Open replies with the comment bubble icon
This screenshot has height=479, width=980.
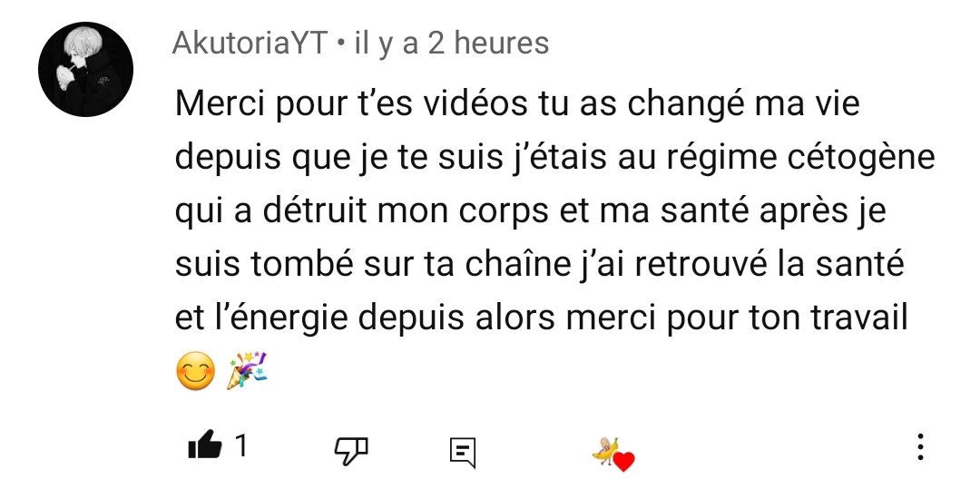pyautogui.click(x=463, y=452)
